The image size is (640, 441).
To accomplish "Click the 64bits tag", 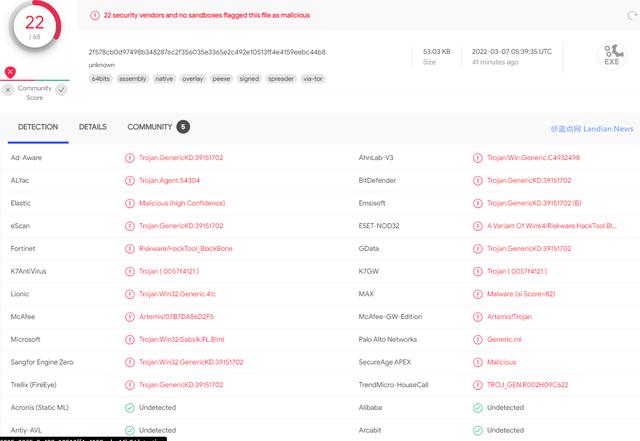I will [100, 78].
